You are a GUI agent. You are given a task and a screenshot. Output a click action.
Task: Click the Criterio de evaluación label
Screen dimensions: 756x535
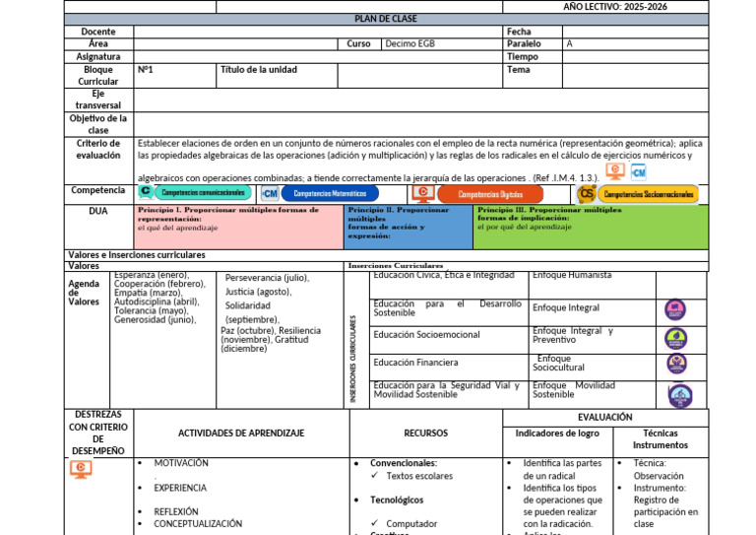pos(97,150)
